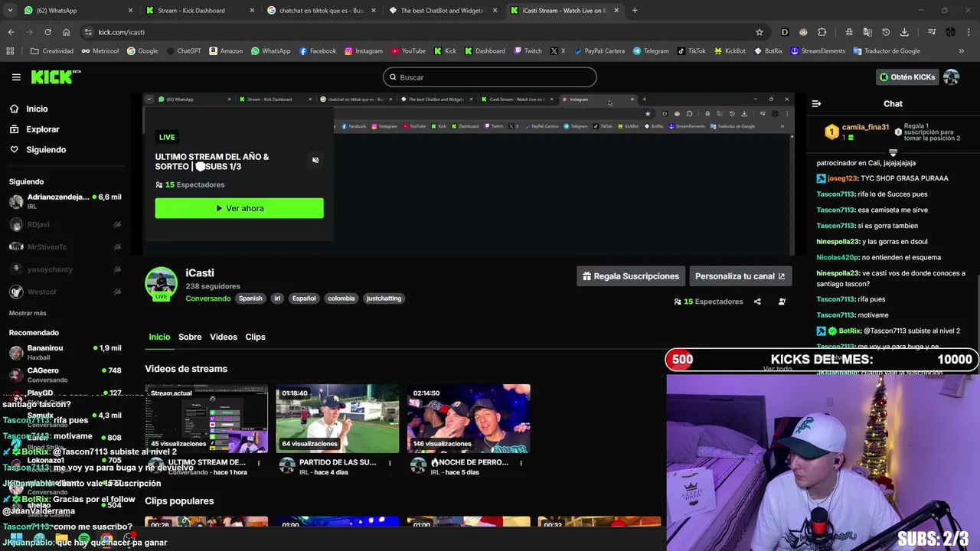Open the Twitch bookmark
Screen dimensions: 980x551
528,51
